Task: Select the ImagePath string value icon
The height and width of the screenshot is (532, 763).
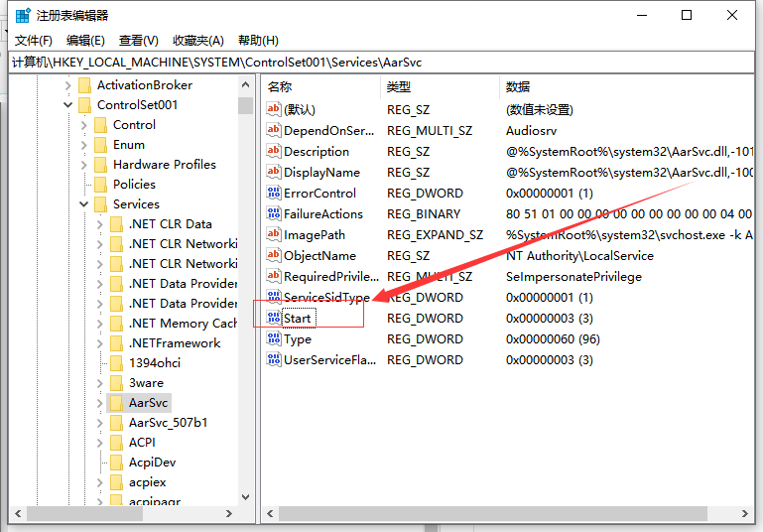Action: tap(274, 234)
